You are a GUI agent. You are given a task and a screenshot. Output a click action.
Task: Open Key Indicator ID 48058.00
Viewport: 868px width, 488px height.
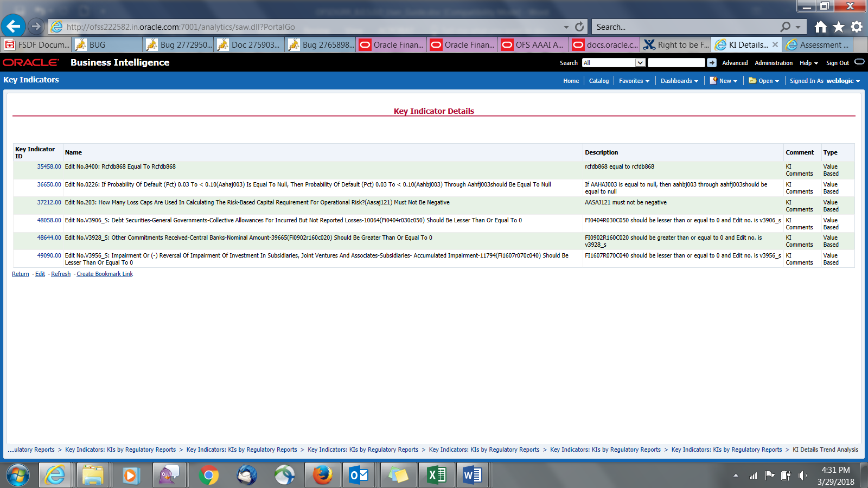(49, 220)
